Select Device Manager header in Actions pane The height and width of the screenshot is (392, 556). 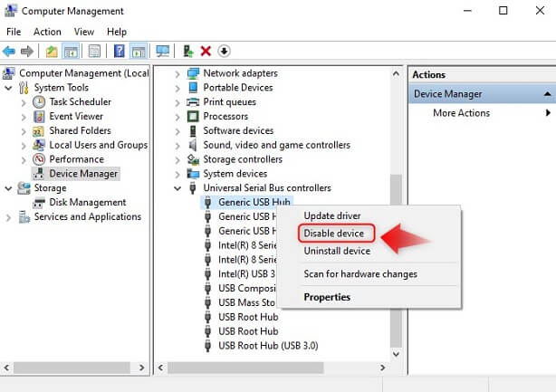point(483,94)
